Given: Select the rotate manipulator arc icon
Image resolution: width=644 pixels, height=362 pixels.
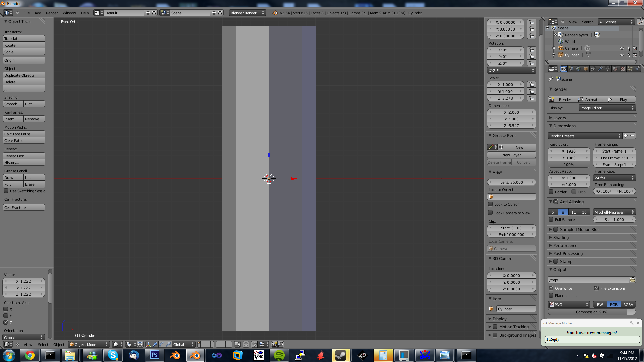Looking at the screenshot, I should click(x=162, y=344).
